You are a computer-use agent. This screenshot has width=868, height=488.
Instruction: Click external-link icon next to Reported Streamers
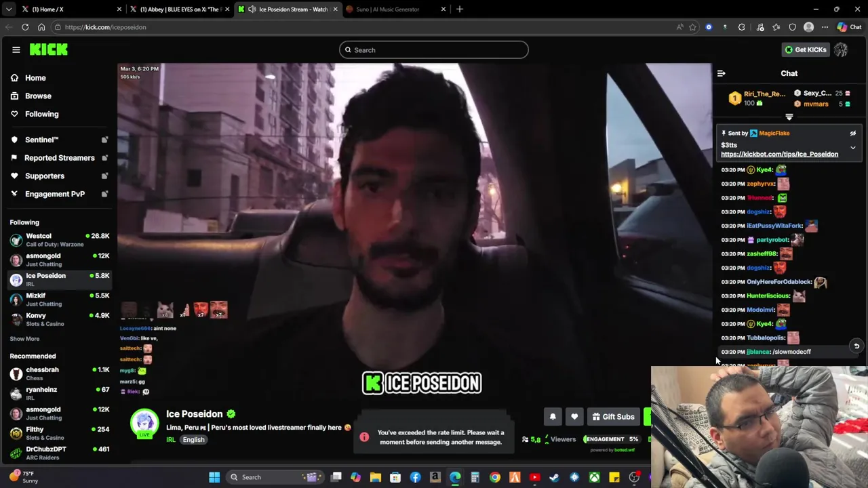104,158
